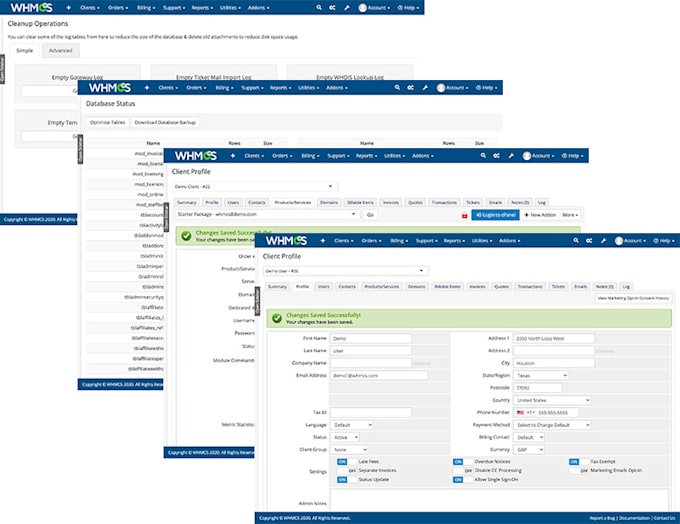Open Reports menu in Cleanup Operations window
The image size is (680, 524).
click(x=202, y=8)
